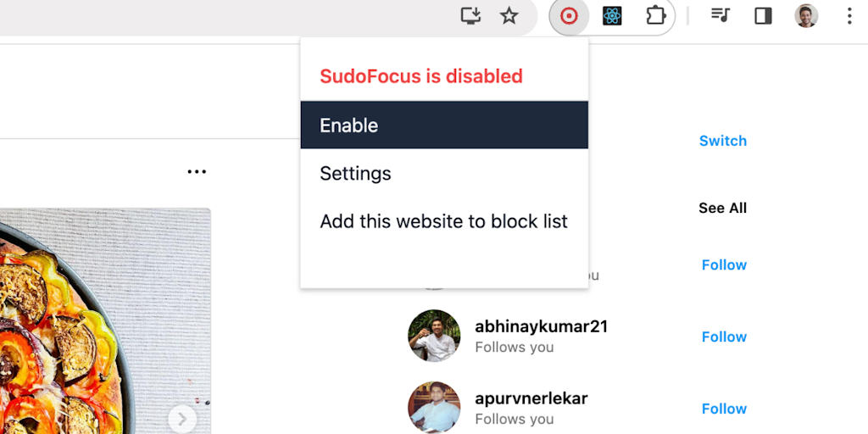
Task: Click the install app icon
Action: pos(470,16)
